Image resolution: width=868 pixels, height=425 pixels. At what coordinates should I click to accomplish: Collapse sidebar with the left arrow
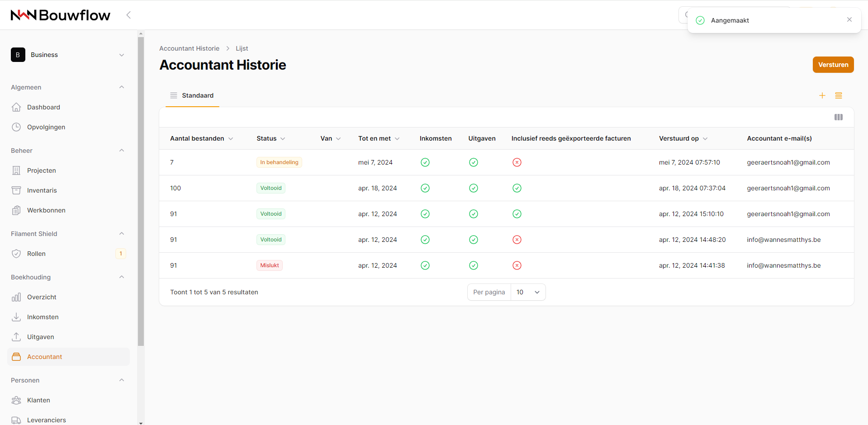(128, 15)
